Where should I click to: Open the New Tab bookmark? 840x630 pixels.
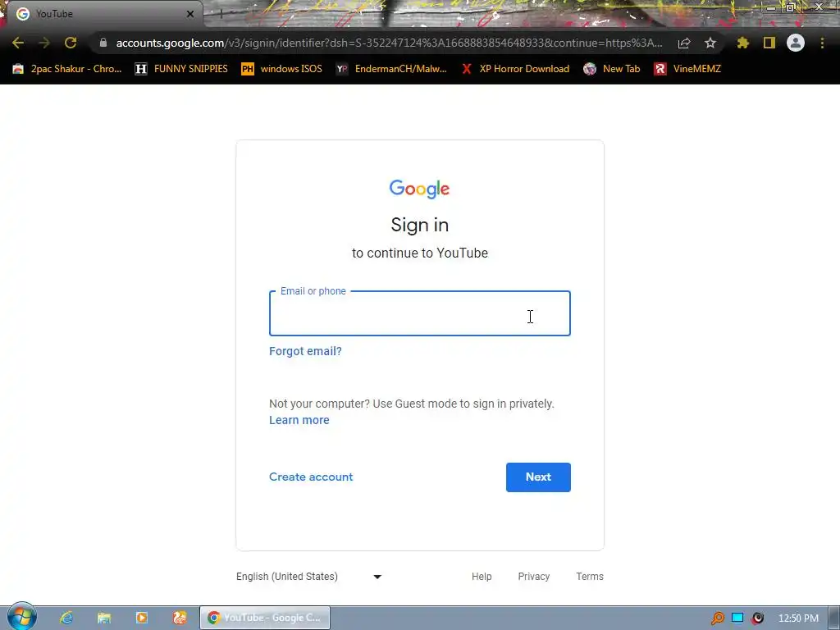(612, 69)
